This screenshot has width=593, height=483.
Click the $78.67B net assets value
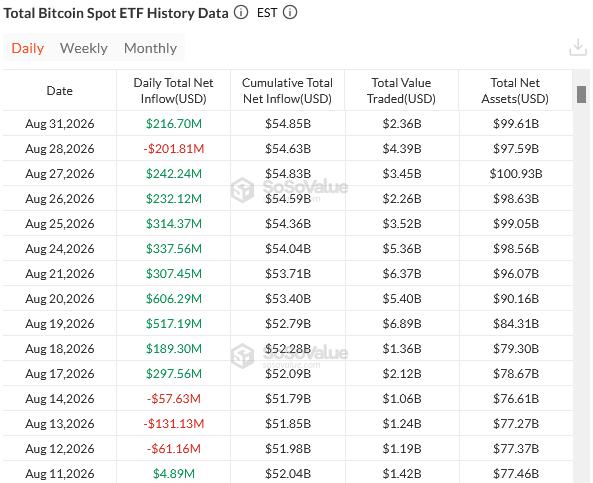(516, 373)
